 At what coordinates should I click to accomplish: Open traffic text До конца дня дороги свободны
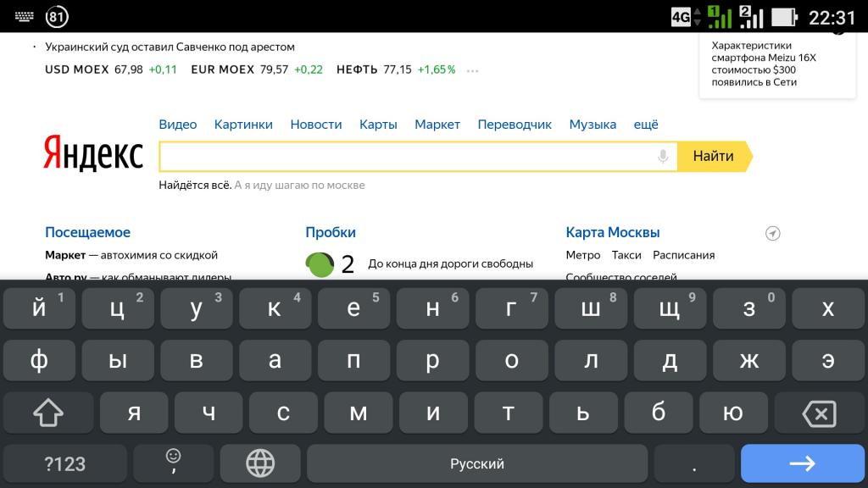(x=451, y=264)
